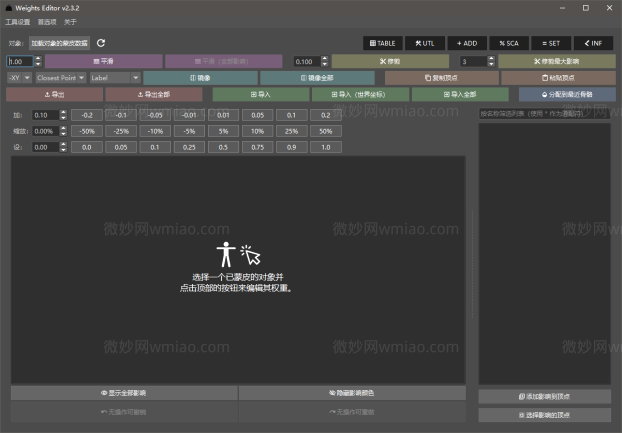This screenshot has height=433, width=622.
Task: Increase the 0.100 prune threshold with up arrow
Action: [324, 59]
